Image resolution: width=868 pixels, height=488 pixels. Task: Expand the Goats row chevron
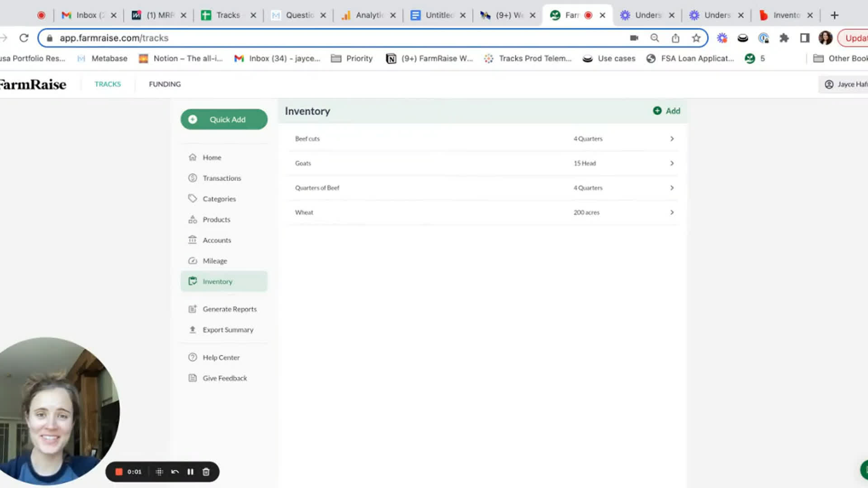coord(672,163)
